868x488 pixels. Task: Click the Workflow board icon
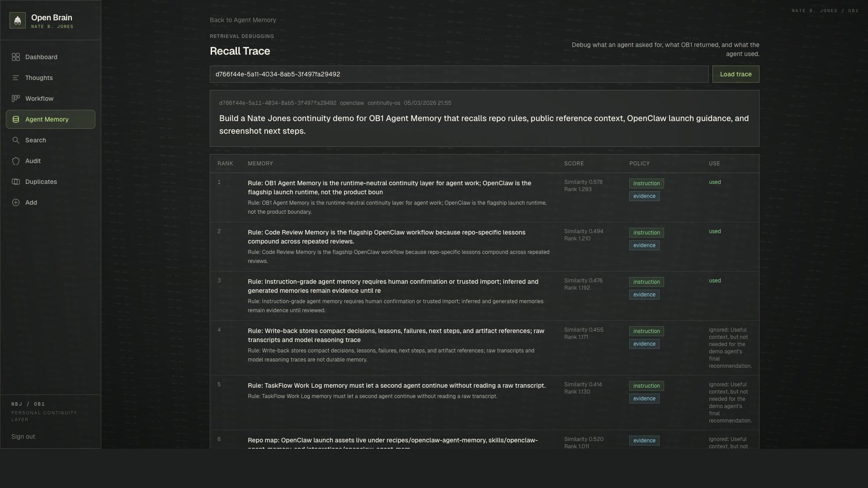(16, 99)
